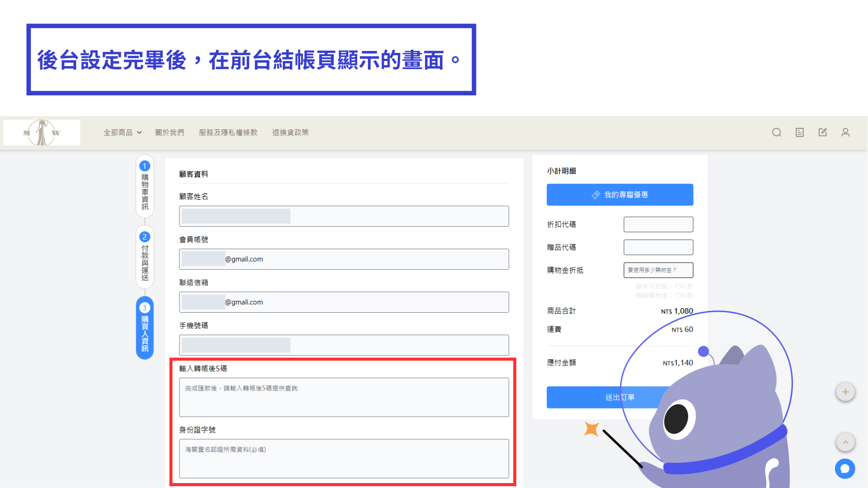Click the search magnifier icon
868x488 pixels.
pos(777,132)
